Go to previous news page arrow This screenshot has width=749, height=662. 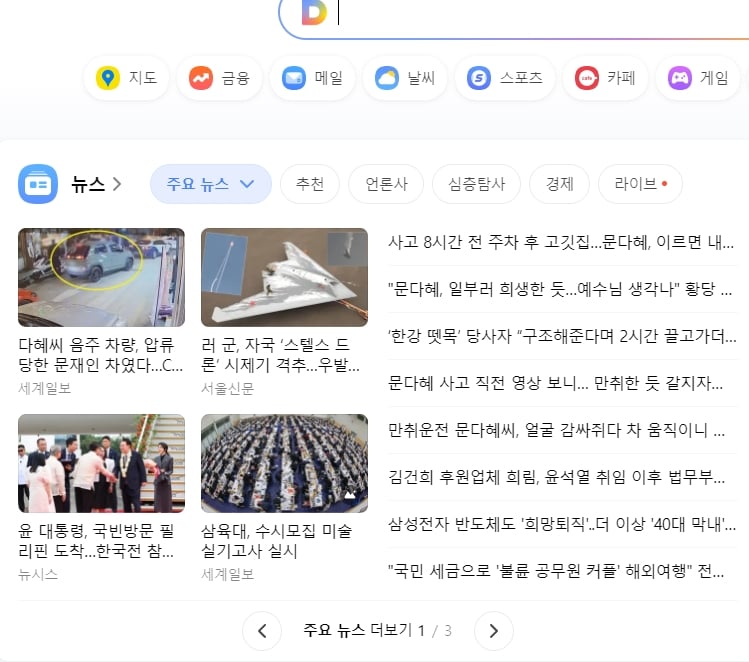(x=262, y=631)
